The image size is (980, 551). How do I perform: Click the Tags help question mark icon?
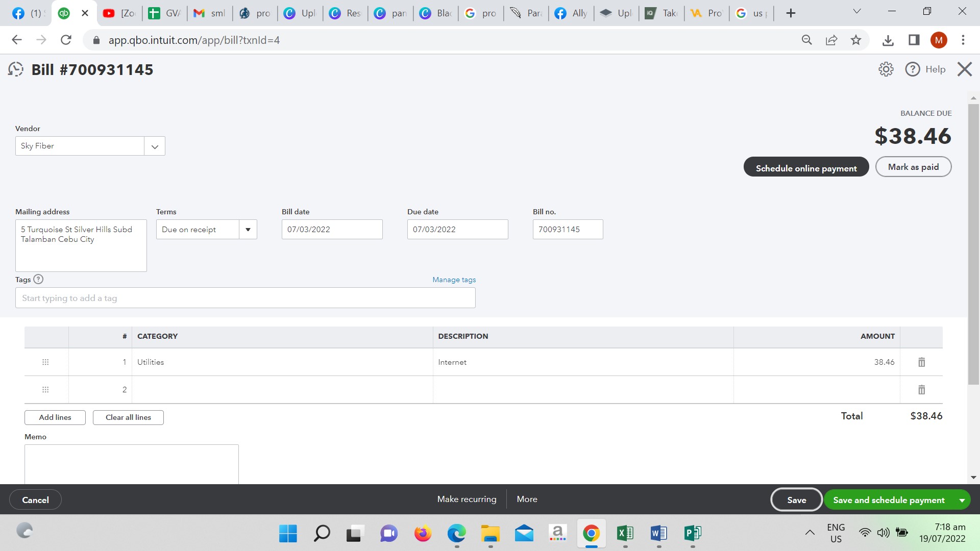tap(38, 279)
